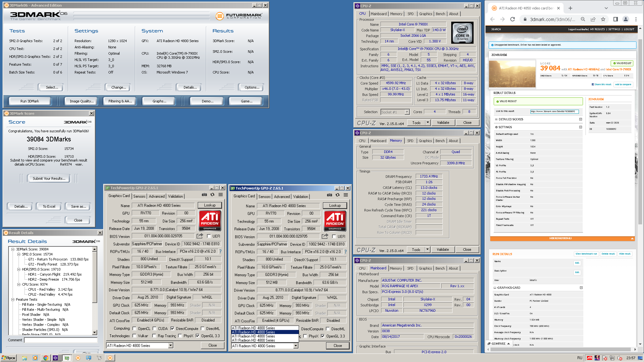The image size is (644, 362).
Task: Toggle Vulkan checkbox in left GPU-Z
Action: pyautogui.click(x=134, y=336)
